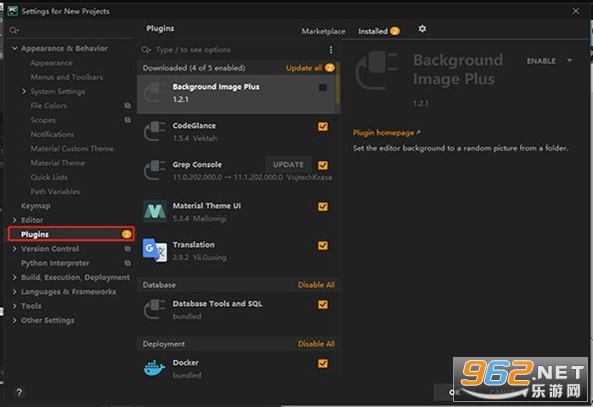The height and width of the screenshot is (407, 593).
Task: Expand the System Settings node
Action: 24,91
